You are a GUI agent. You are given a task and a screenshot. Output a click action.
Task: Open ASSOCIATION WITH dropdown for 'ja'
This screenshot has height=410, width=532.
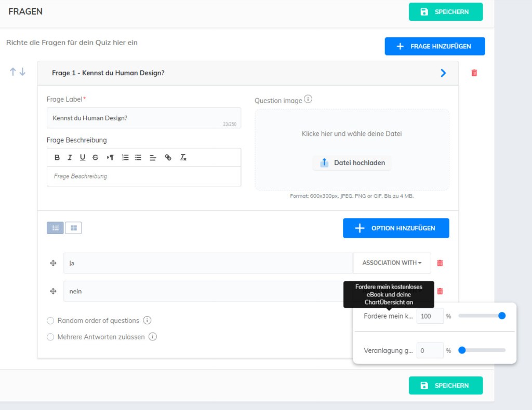(x=392, y=263)
